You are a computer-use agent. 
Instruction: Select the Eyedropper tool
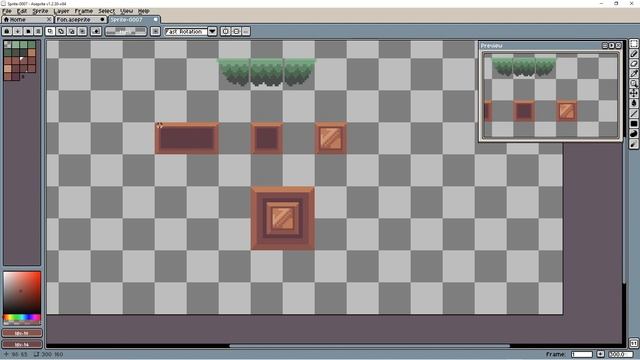tap(633, 73)
